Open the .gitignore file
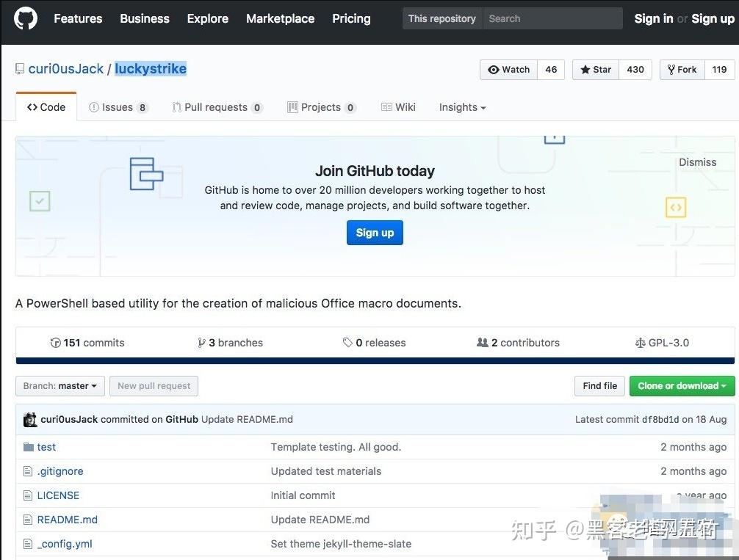739x560 pixels. tap(60, 471)
